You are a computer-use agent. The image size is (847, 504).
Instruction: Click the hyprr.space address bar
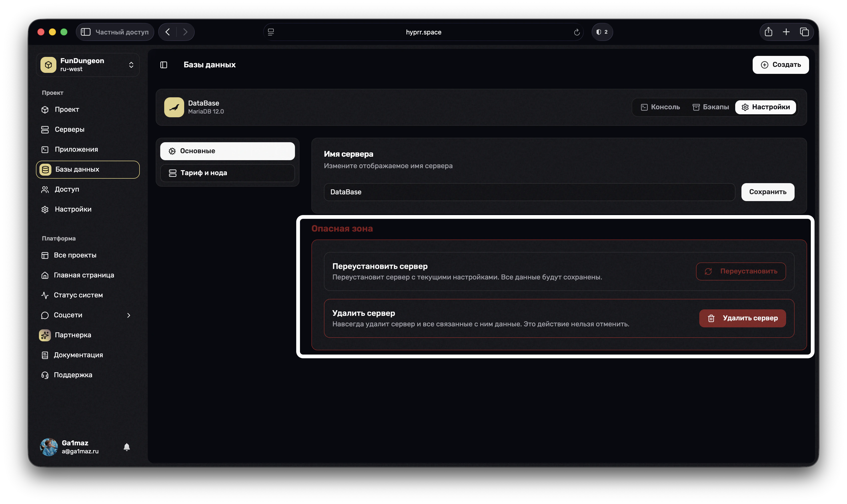423,32
